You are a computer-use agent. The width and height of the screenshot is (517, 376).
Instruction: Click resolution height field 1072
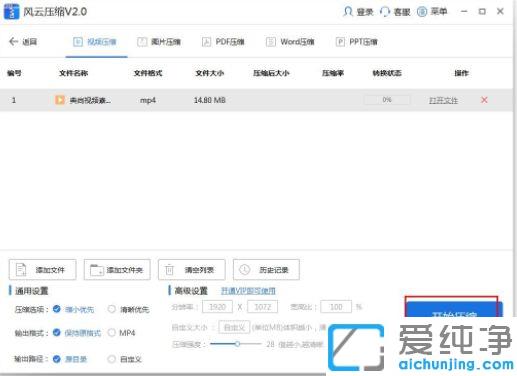pos(263,307)
